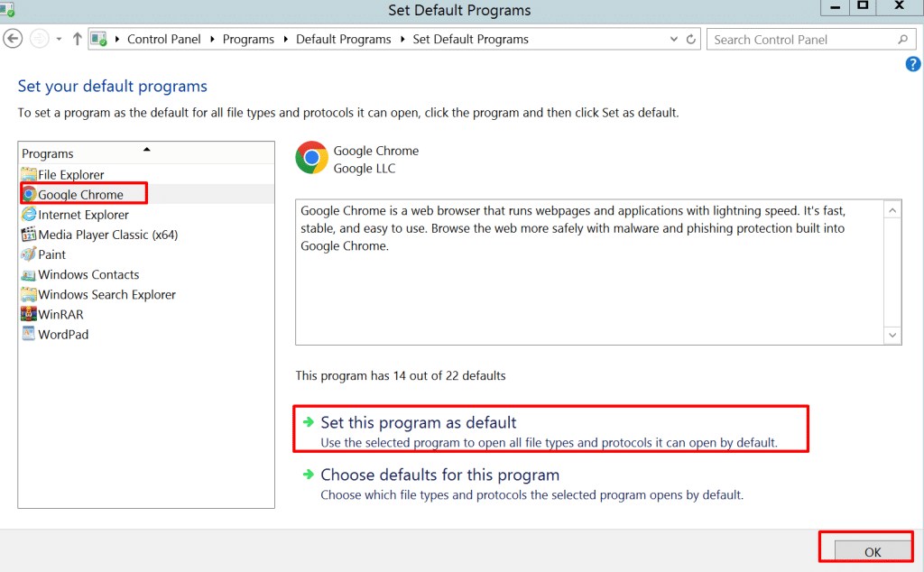924x572 pixels.
Task: Click the WordPad icon
Action: [28, 334]
